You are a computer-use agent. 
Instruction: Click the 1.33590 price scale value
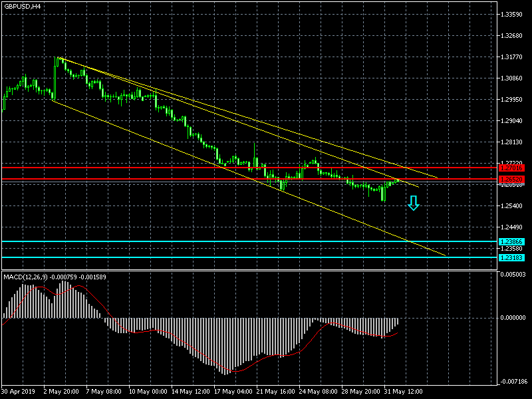[x=511, y=15]
